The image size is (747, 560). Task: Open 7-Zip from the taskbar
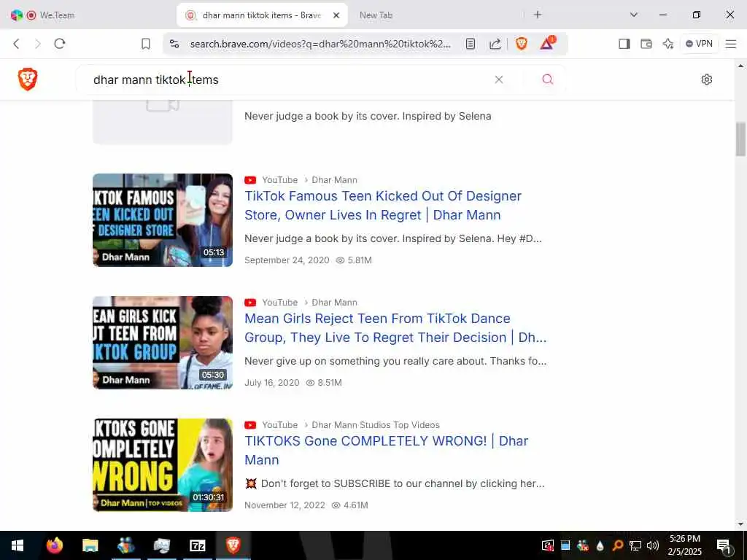coord(197,545)
